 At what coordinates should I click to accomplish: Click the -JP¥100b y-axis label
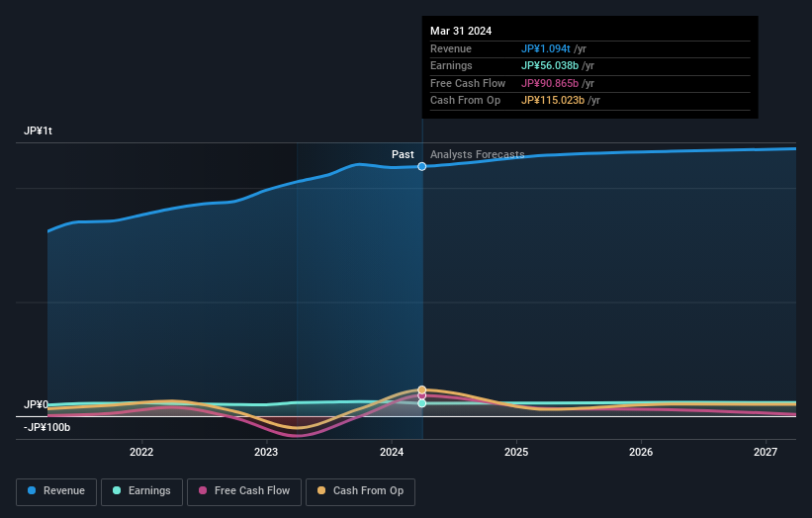46,427
